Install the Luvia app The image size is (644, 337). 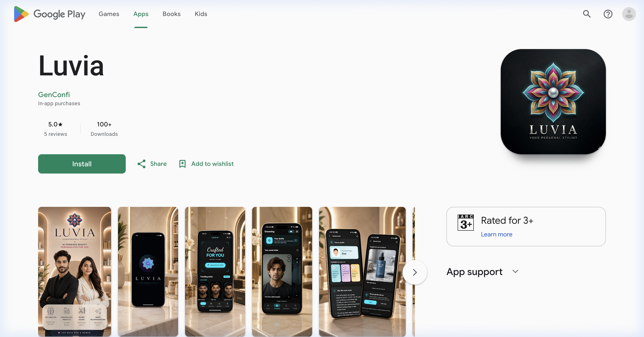click(x=82, y=164)
